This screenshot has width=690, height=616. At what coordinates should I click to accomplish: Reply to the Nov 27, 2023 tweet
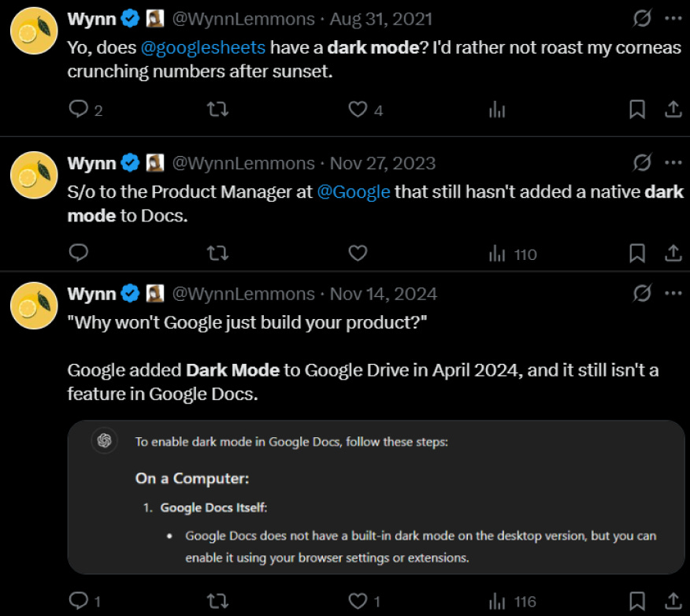tap(78, 253)
